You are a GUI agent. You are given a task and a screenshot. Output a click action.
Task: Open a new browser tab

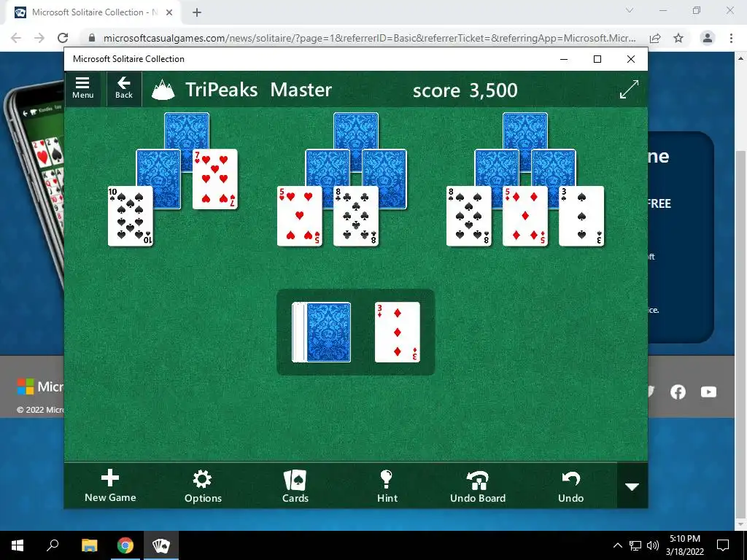[x=197, y=12]
